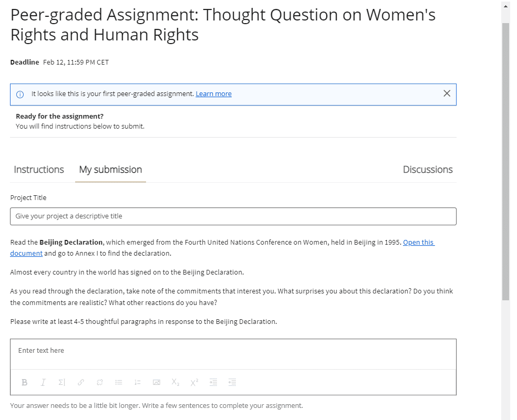Dismiss the first peer-graded assignment notice
The width and height of the screenshot is (517, 420).
click(x=447, y=93)
